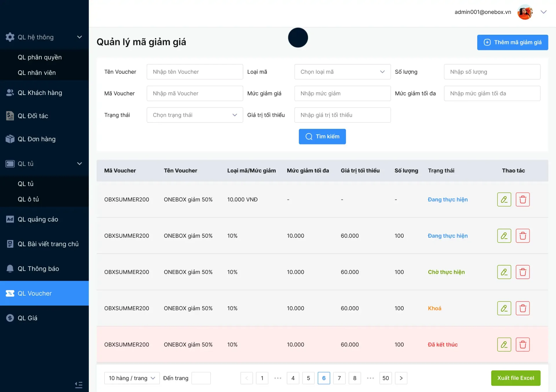
Task: Click the Tìm kiếm search button
Action: [x=322, y=136]
